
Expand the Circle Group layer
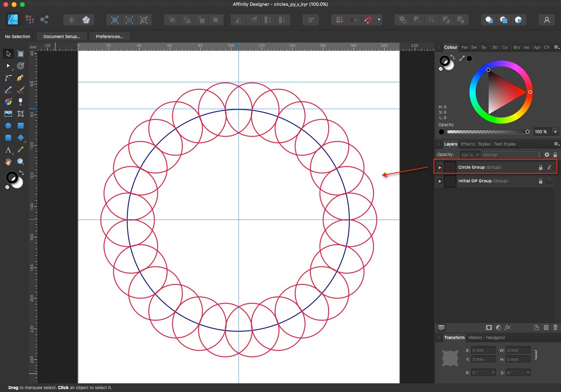point(440,167)
